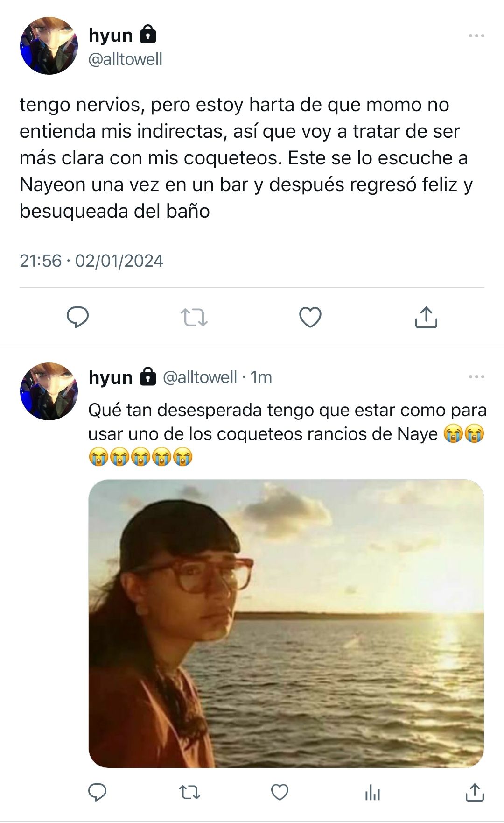The height and width of the screenshot is (823, 504).
Task: Tap the @alltowell handle in top tweet
Action: click(125, 59)
